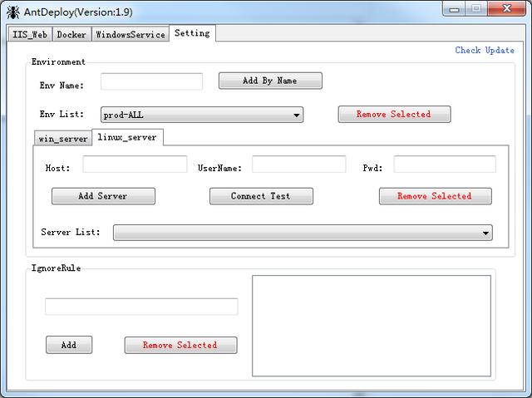
Task: Focus the Env Name input field
Action: tap(151, 81)
